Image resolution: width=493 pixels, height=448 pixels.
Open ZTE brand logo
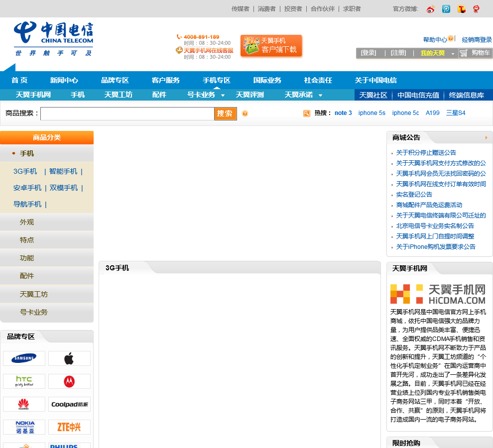click(x=69, y=427)
